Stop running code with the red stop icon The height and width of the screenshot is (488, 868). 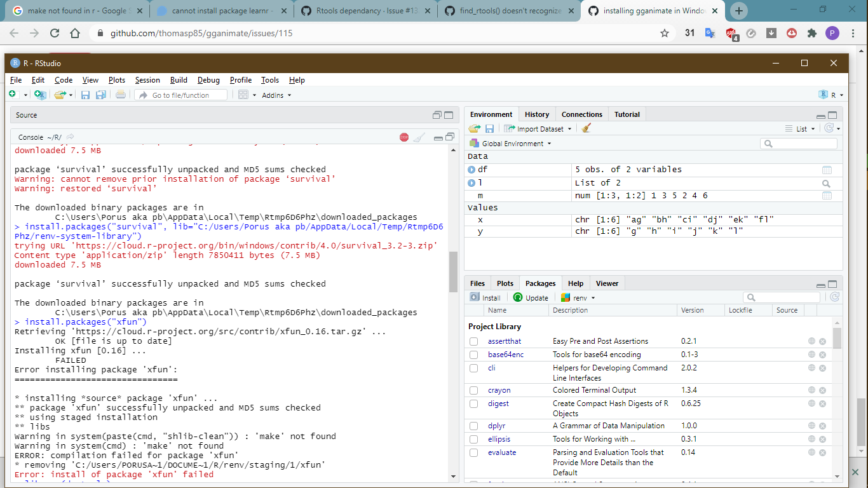click(x=403, y=136)
